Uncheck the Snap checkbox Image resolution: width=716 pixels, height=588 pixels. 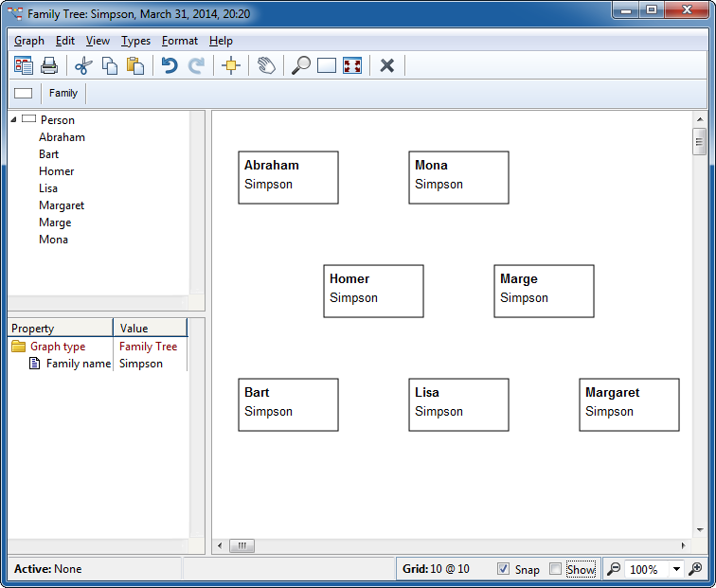504,569
